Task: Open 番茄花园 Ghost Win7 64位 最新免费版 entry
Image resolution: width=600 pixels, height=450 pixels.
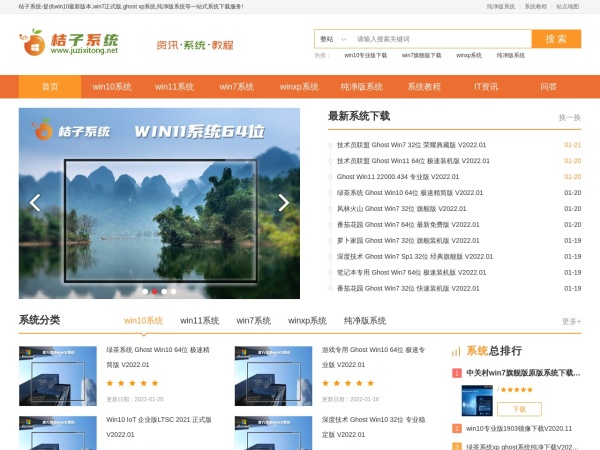Action: [408, 225]
